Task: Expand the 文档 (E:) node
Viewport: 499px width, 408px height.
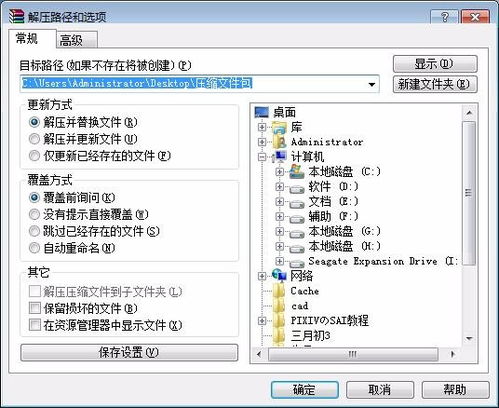Action: (280, 202)
